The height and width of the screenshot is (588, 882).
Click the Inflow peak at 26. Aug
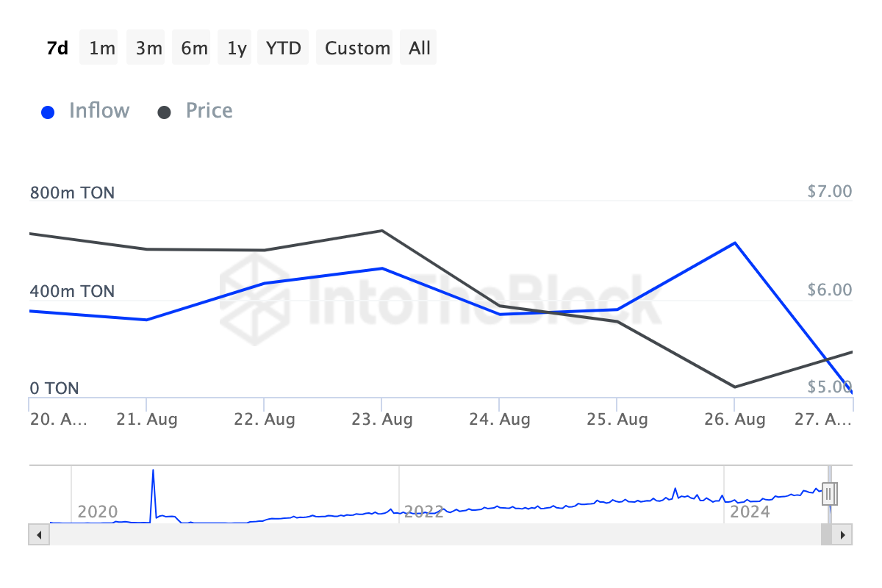point(734,243)
